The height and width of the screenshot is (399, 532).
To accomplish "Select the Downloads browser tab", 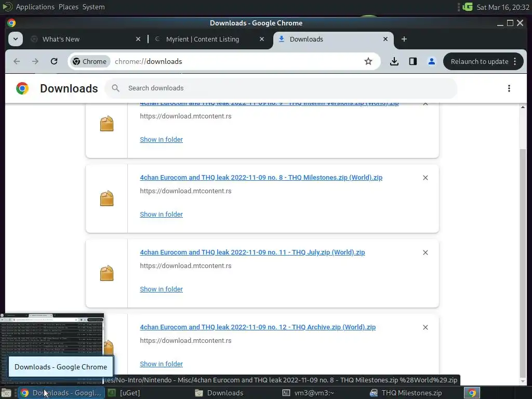I will tap(333, 39).
